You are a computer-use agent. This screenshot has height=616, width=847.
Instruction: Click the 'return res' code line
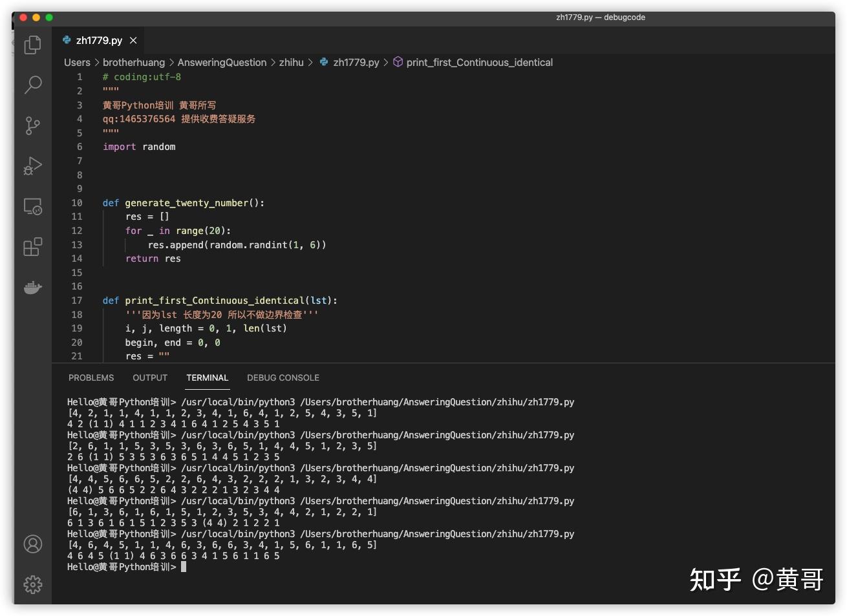[153, 259]
